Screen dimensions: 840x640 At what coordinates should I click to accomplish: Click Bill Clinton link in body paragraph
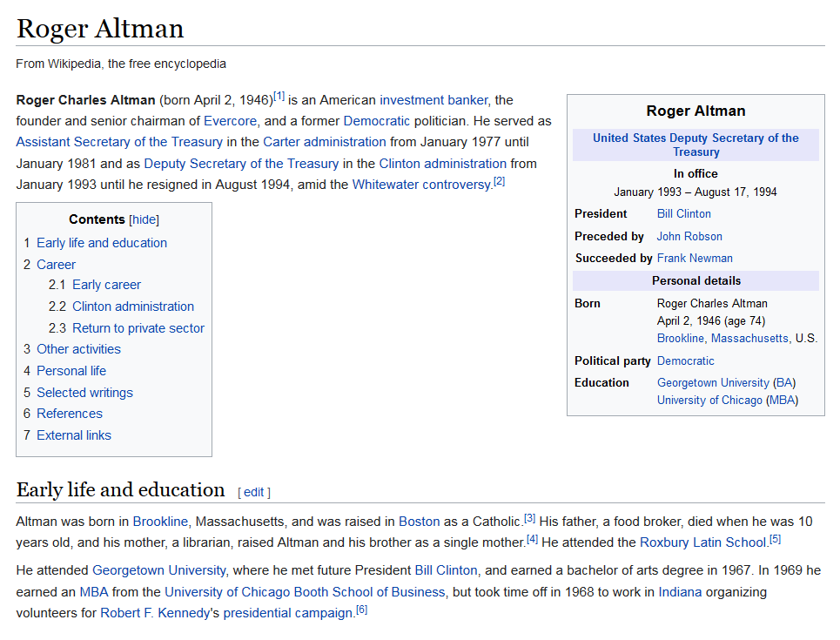click(447, 570)
